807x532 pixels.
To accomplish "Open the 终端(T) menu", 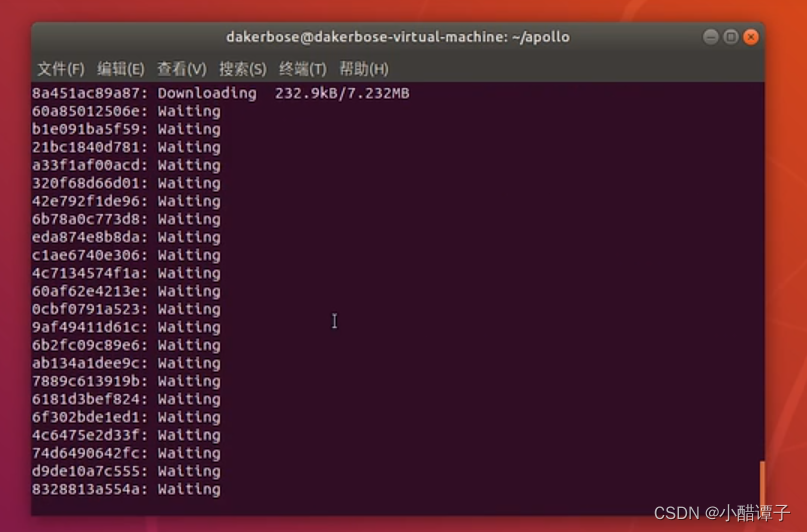I will (303, 68).
